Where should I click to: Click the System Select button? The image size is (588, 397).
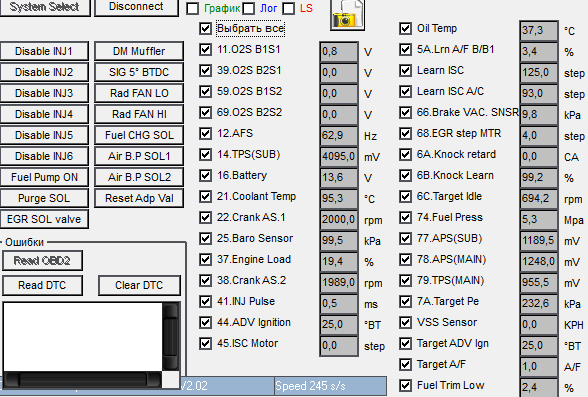(x=45, y=7)
